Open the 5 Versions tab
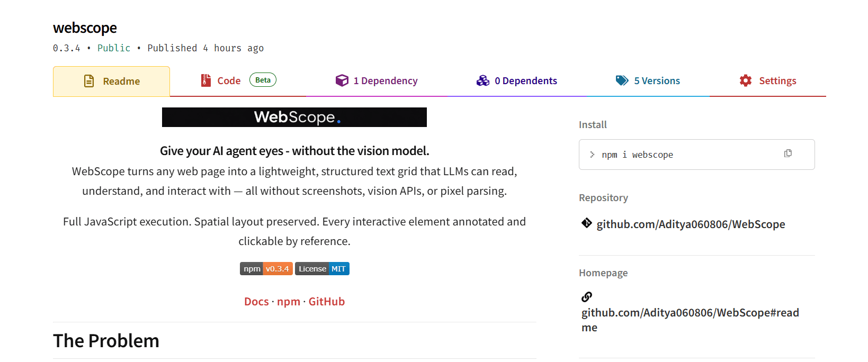The height and width of the screenshot is (362, 868). coord(655,80)
